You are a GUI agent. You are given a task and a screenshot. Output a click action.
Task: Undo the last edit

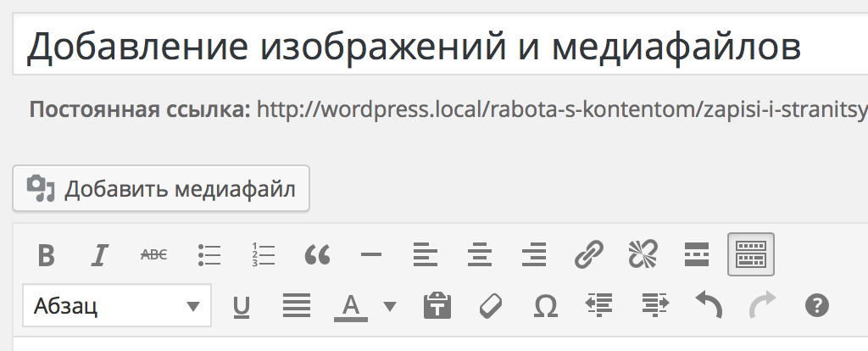pos(708,305)
